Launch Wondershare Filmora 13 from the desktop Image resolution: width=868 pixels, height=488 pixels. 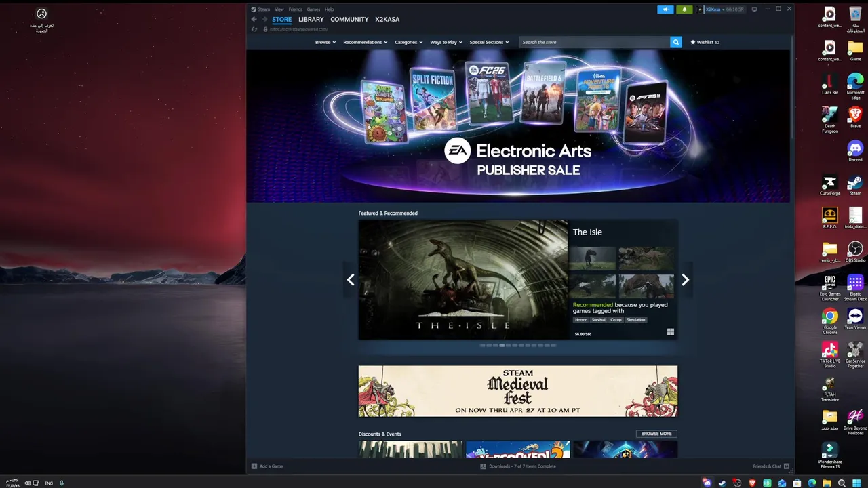(830, 456)
